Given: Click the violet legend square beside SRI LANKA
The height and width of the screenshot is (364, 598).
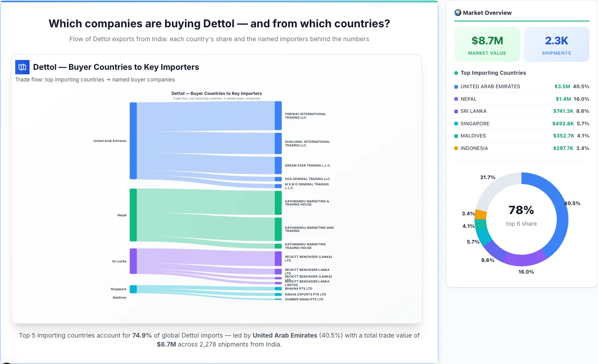Looking at the screenshot, I should tap(457, 111).
